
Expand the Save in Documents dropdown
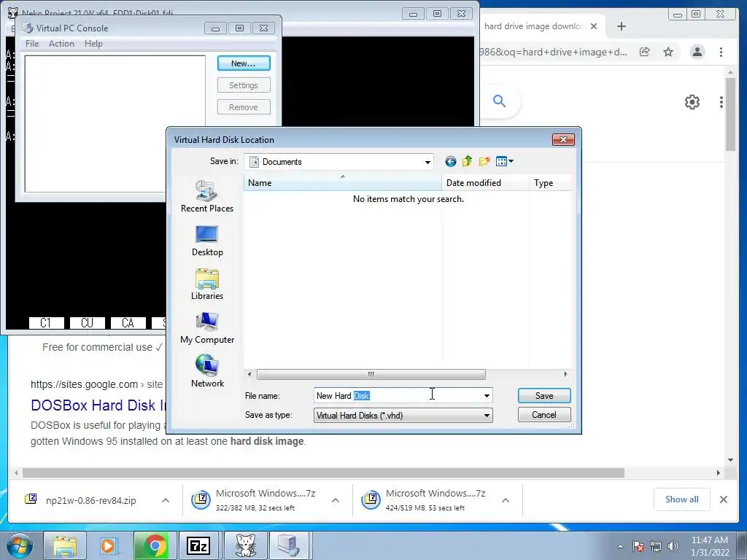pyautogui.click(x=427, y=162)
